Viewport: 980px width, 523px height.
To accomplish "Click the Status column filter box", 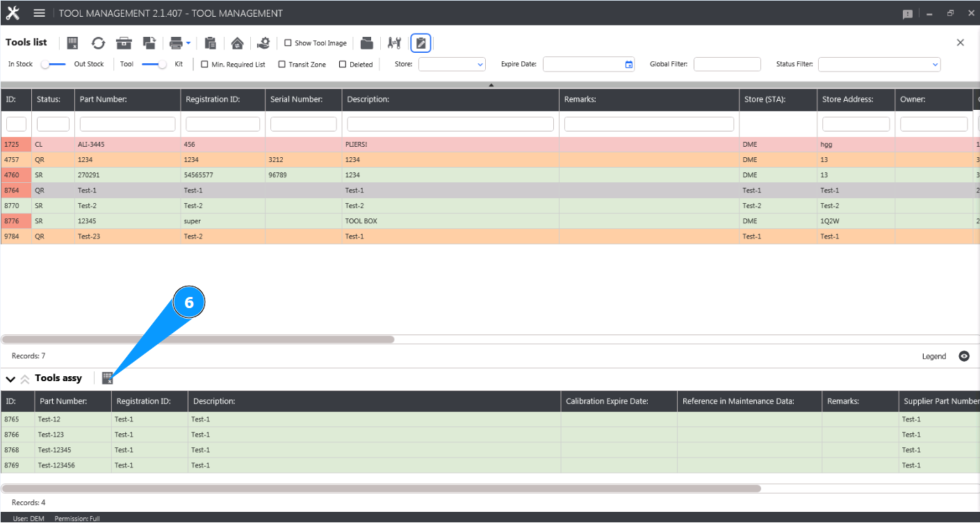I will click(53, 124).
